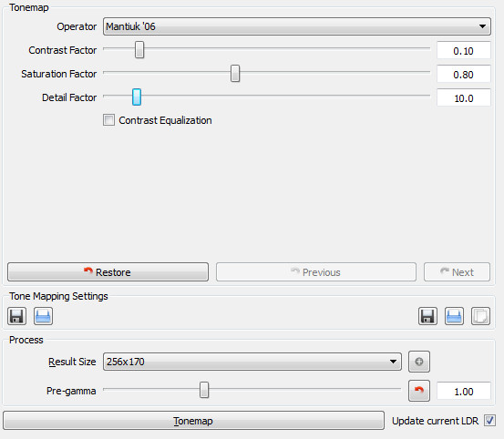Click the Previous button
Viewport: 504px width, 439px height.
pos(316,272)
